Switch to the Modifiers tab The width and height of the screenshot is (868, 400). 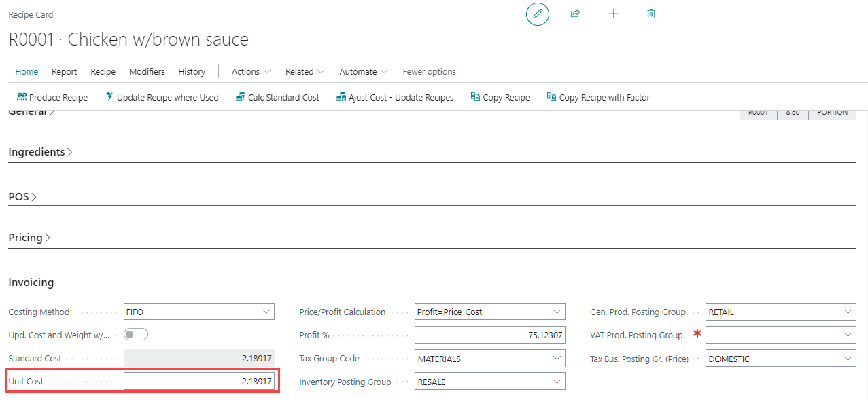point(147,71)
